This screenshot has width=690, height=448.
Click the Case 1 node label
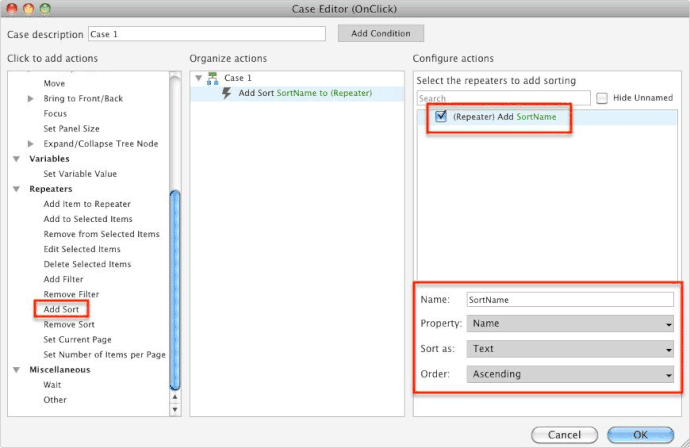coord(238,78)
